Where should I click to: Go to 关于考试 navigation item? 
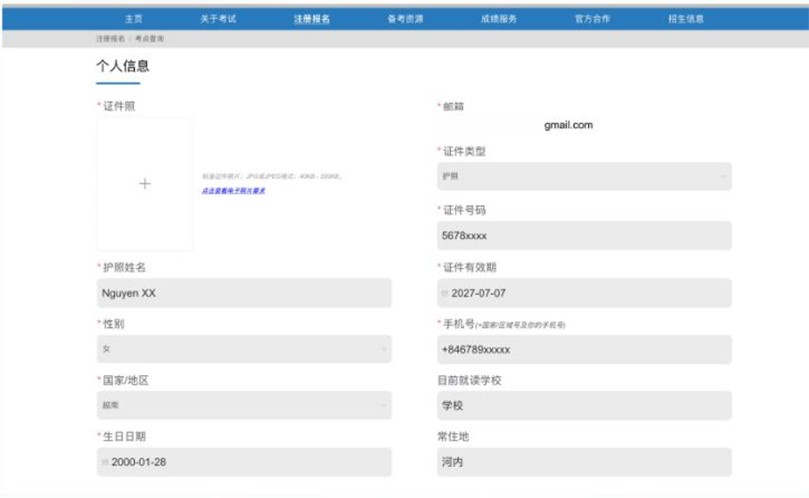218,19
